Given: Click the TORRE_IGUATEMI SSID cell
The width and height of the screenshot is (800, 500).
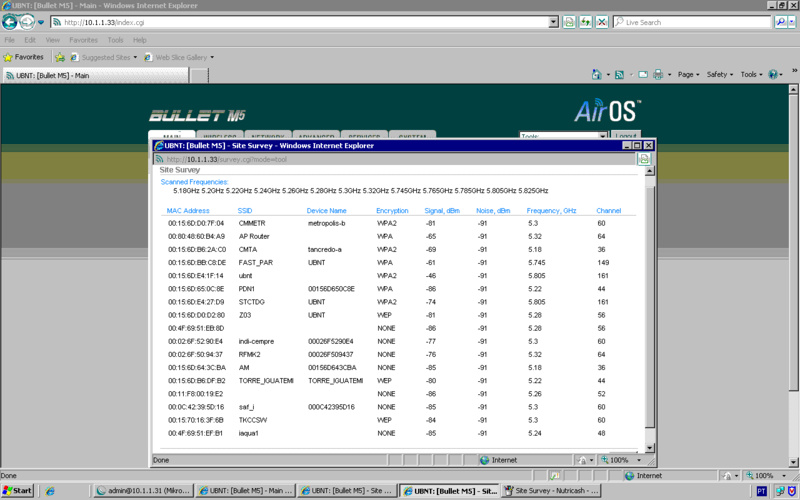Looking at the screenshot, I should coord(266,381).
